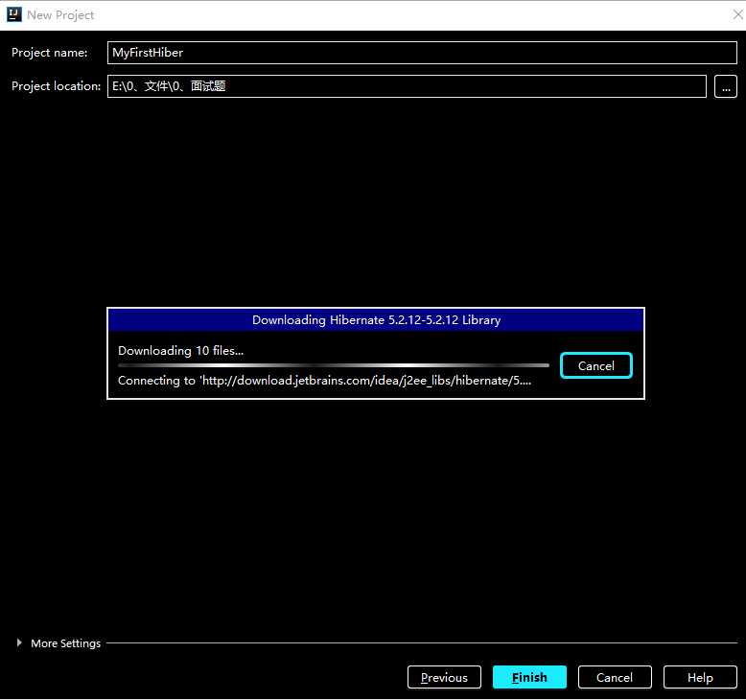Open the browse (...) button for project location
Image resolution: width=746 pixels, height=700 pixels.
(x=726, y=86)
